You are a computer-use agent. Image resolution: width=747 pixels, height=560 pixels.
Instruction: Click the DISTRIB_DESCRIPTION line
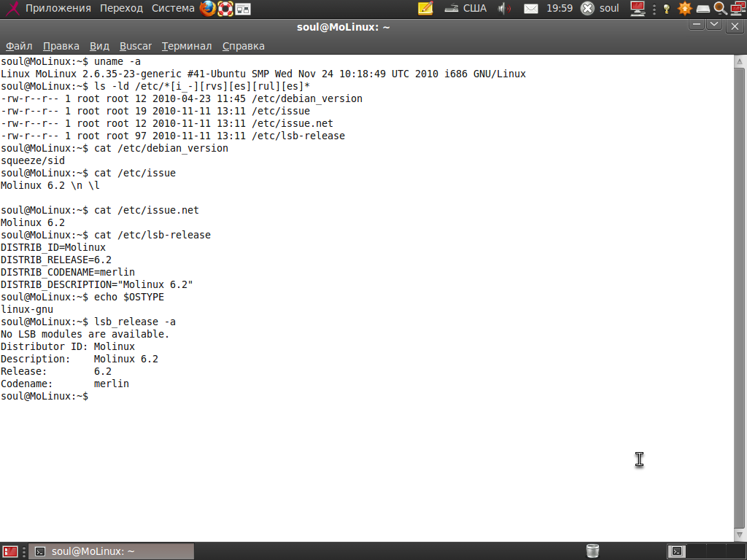(x=97, y=284)
